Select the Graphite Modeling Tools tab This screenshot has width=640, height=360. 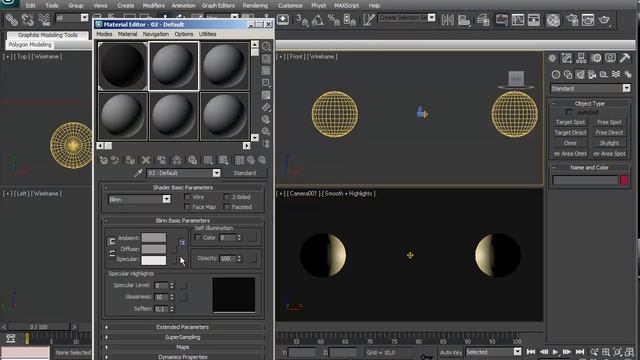pyautogui.click(x=48, y=35)
